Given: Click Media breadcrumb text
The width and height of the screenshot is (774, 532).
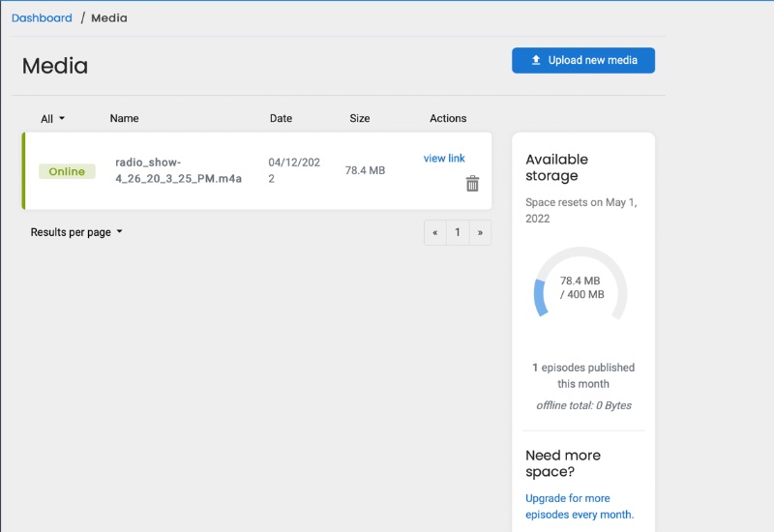Looking at the screenshot, I should click(x=109, y=18).
